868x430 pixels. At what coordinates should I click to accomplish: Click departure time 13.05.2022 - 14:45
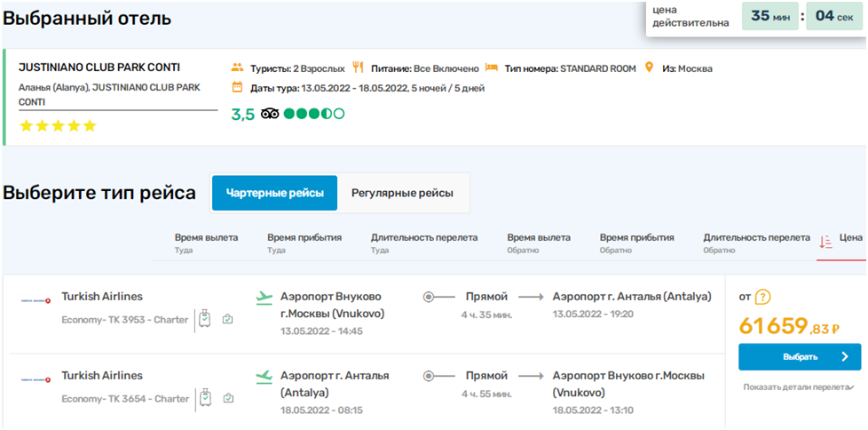click(x=321, y=331)
